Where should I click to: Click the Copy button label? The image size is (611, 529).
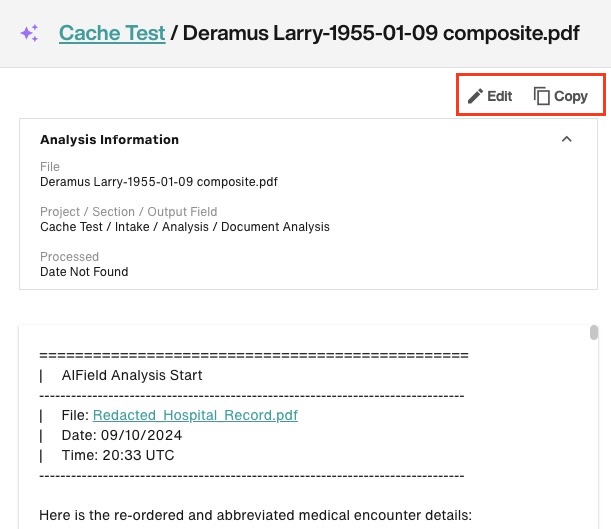(x=571, y=96)
